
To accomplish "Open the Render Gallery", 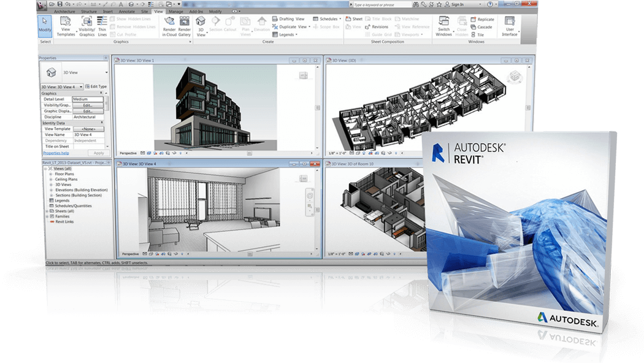I will 185,27.
